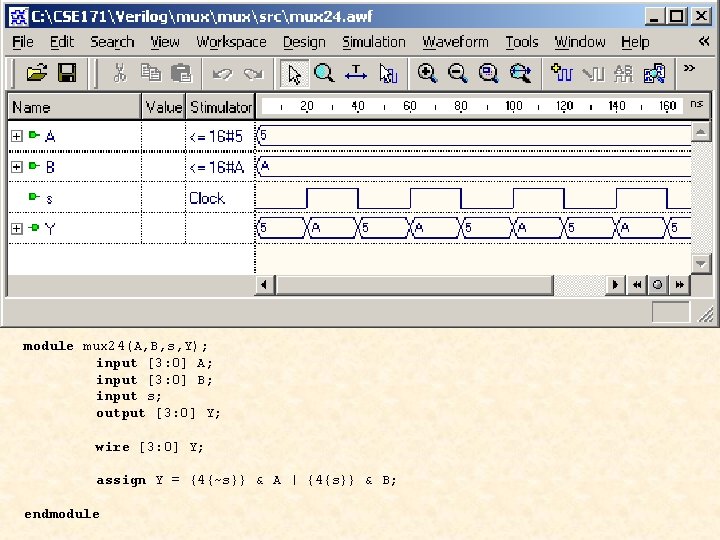
Task: Open the Design menu
Action: pyautogui.click(x=304, y=42)
